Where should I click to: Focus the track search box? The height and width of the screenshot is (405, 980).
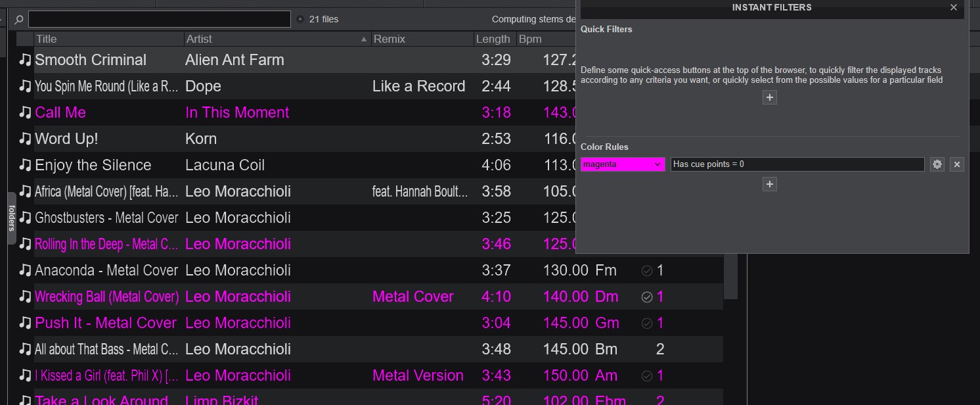160,19
